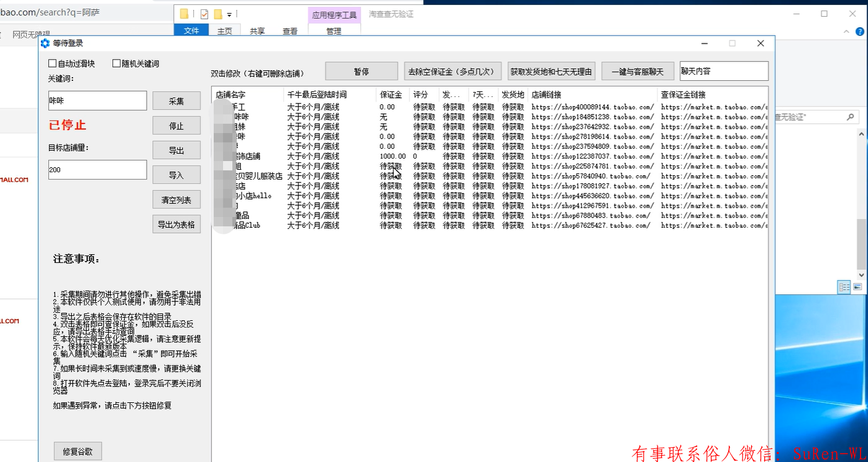Click the 店铺链接 column header
The height and width of the screenshot is (462, 868).
click(592, 95)
